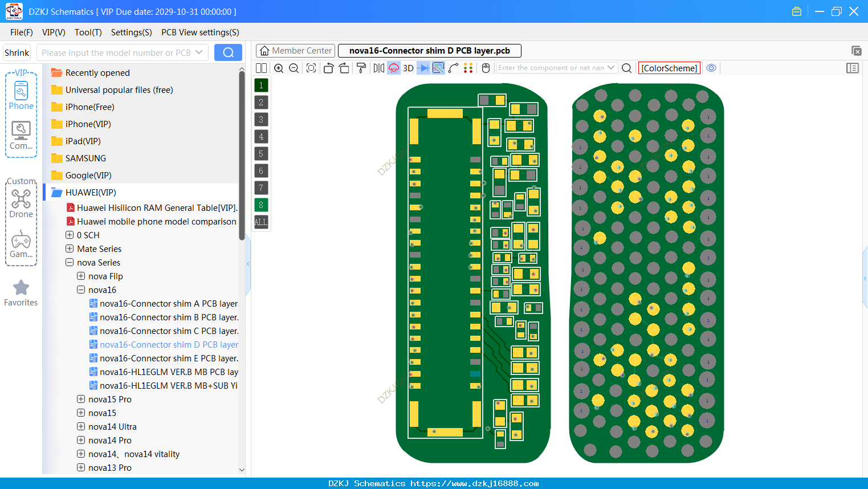Toggle the net routing display icon
Screen dimensions: 868x489
pyautogui.click(x=438, y=68)
